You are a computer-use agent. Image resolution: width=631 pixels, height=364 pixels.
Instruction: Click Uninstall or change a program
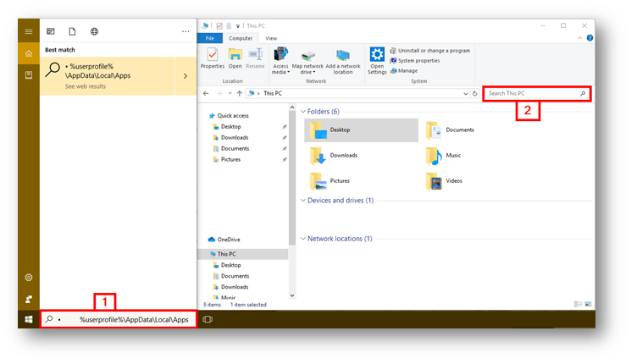coord(430,51)
